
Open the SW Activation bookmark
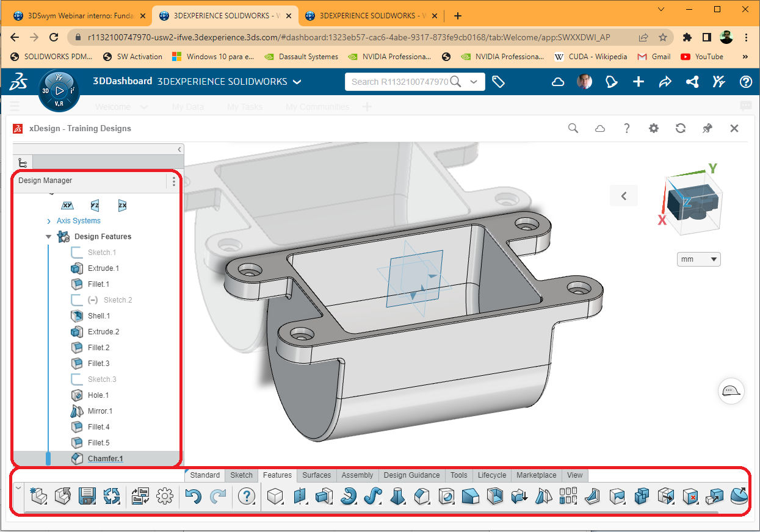coord(132,57)
